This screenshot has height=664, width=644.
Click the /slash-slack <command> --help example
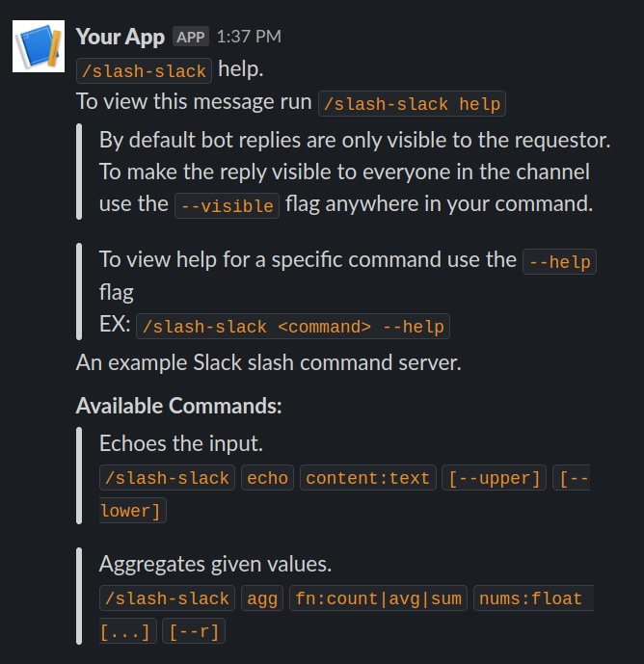coord(293,327)
